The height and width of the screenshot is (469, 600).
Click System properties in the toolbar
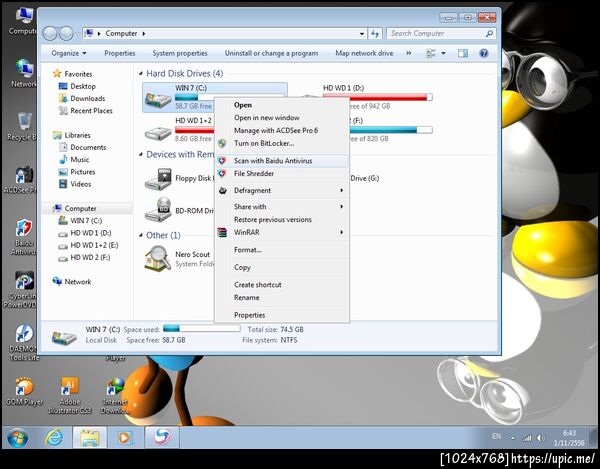(180, 53)
